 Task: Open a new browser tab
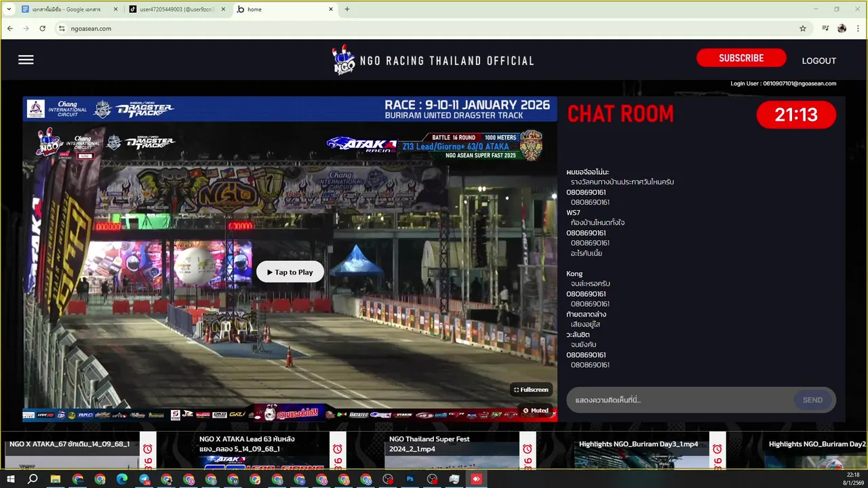[x=347, y=9]
